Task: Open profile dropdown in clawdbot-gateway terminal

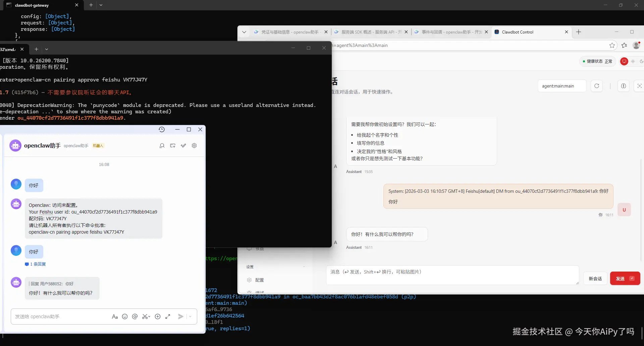Action: click(x=101, y=5)
